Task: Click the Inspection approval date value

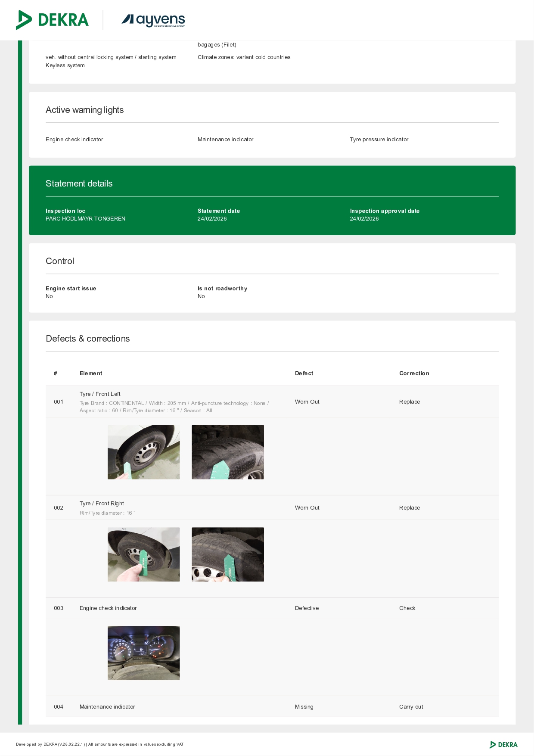Action: pos(364,219)
